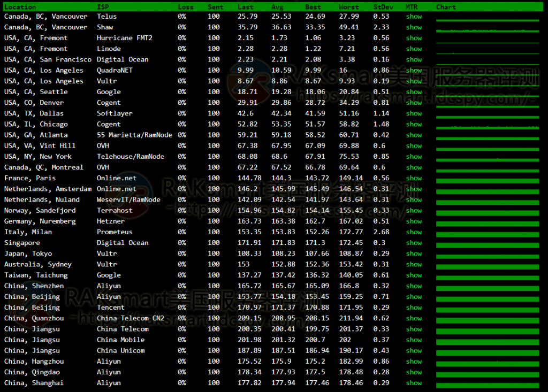Viewport: 548px width, 392px height.
Task: Show MTR for Cogent Chicago row
Action: [414, 125]
